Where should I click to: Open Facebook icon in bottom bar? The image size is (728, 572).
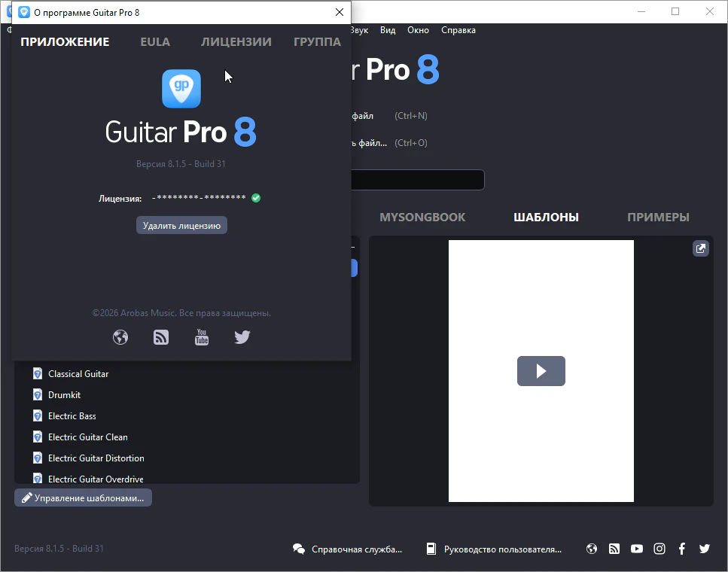click(682, 549)
